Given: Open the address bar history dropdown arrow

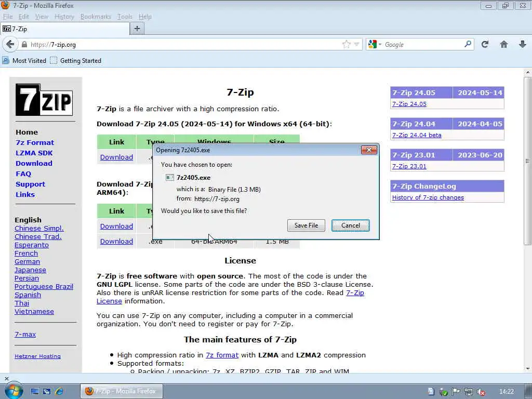Looking at the screenshot, I should (356, 45).
